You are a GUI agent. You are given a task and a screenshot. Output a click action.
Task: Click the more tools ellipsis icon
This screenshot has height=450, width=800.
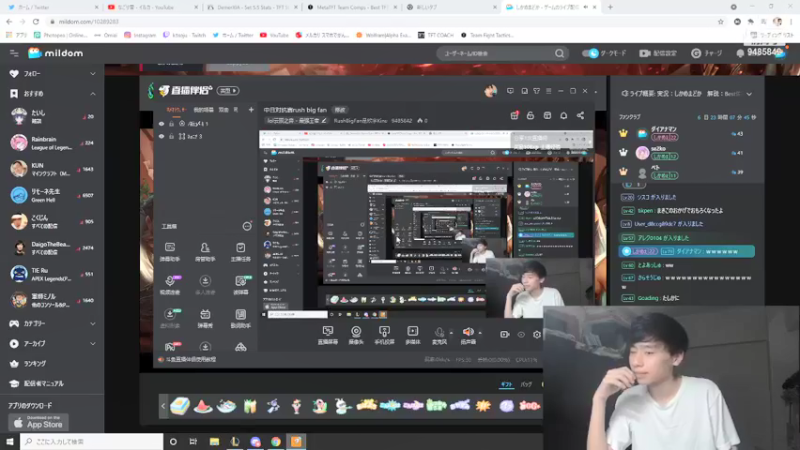[247, 226]
